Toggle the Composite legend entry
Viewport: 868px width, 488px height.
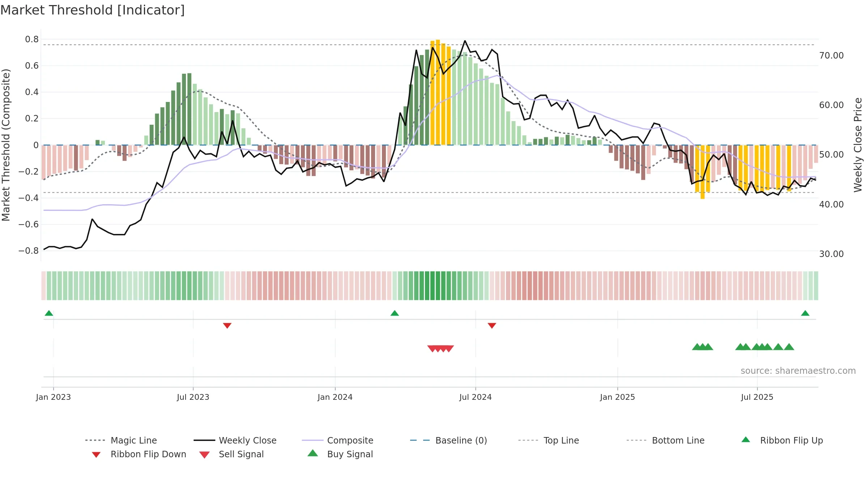(x=337, y=440)
